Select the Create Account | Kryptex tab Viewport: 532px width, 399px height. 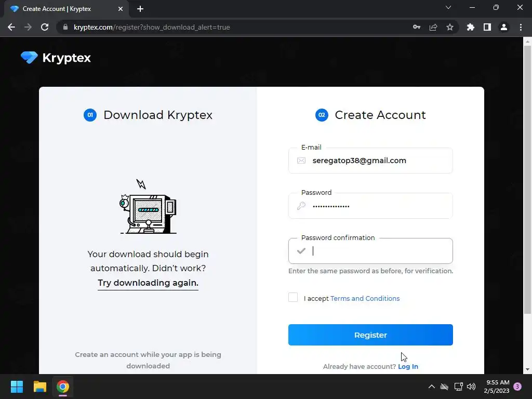tap(66, 9)
